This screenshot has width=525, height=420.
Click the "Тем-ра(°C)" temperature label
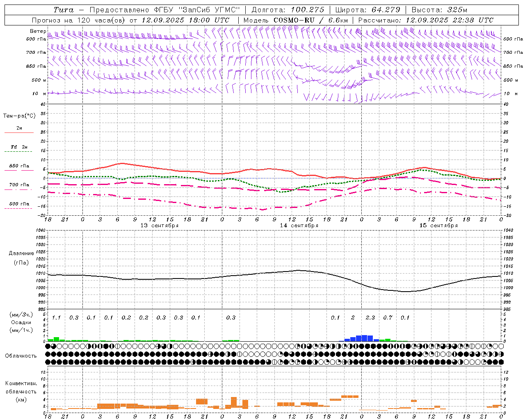[x=19, y=116]
